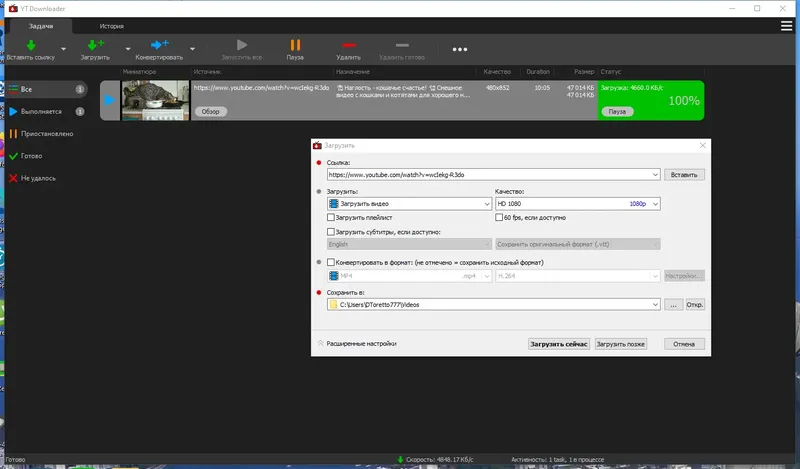Click the cat video thumbnail
The width and height of the screenshot is (800, 469).
coord(155,101)
